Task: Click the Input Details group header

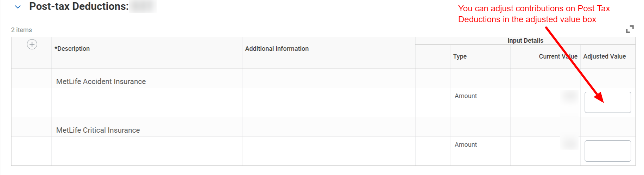Action: point(525,41)
